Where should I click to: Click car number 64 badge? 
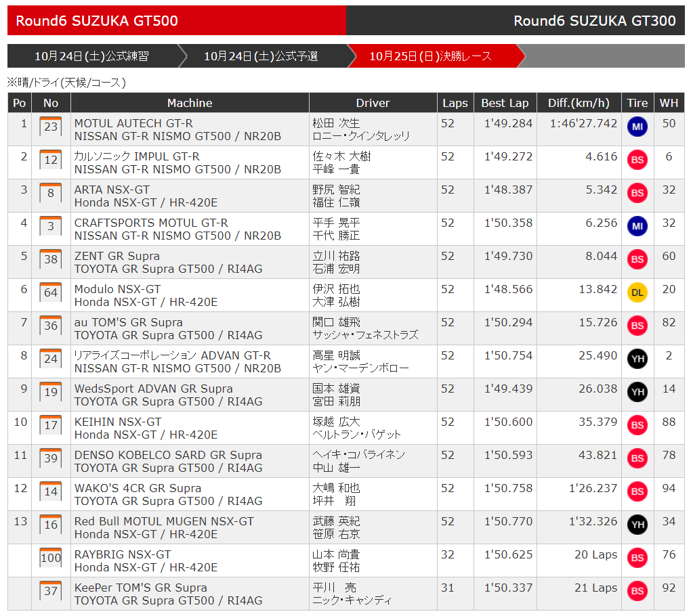[51, 292]
